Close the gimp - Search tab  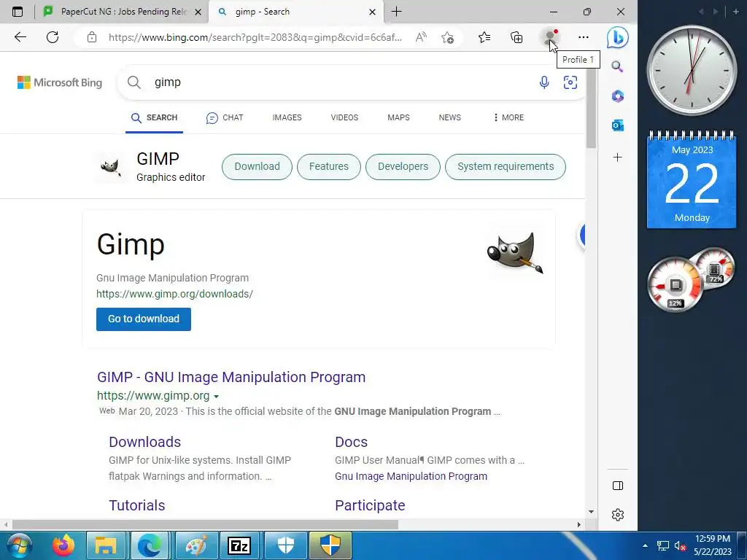[373, 12]
